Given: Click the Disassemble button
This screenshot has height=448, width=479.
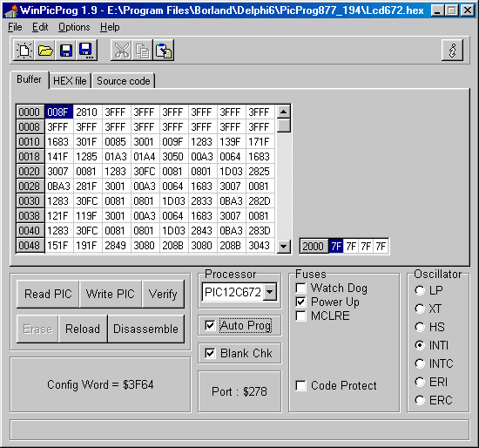Looking at the screenshot, I should [x=145, y=329].
